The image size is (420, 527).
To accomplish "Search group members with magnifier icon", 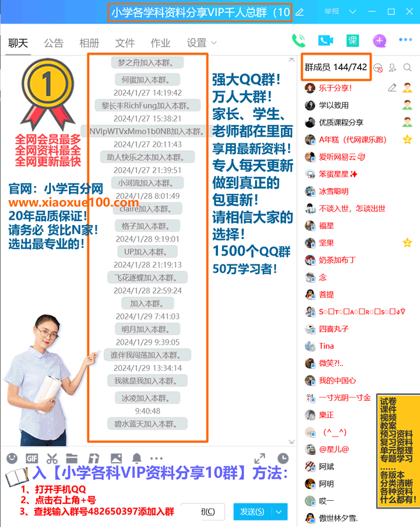I will tap(407, 68).
